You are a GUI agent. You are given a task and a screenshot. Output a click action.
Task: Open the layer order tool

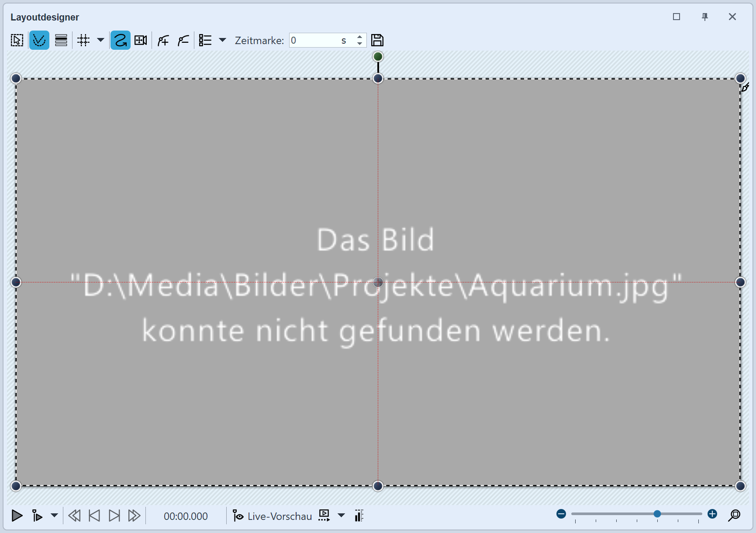[61, 40]
